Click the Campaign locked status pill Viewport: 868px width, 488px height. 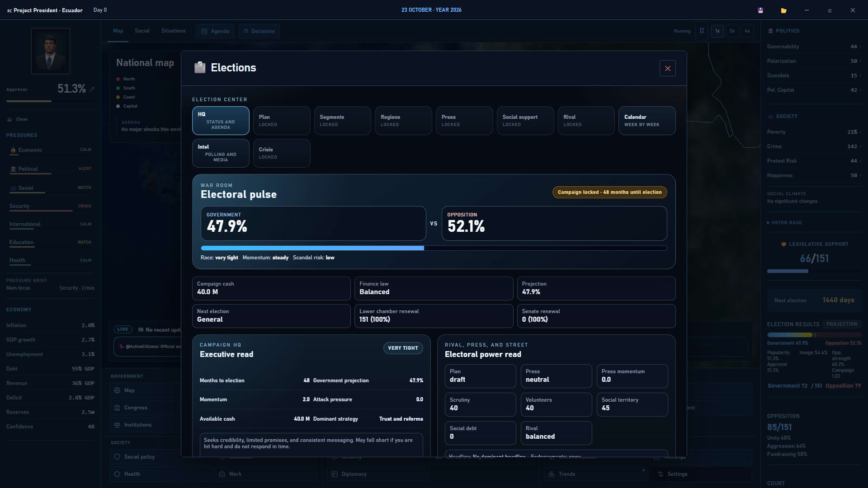(609, 192)
